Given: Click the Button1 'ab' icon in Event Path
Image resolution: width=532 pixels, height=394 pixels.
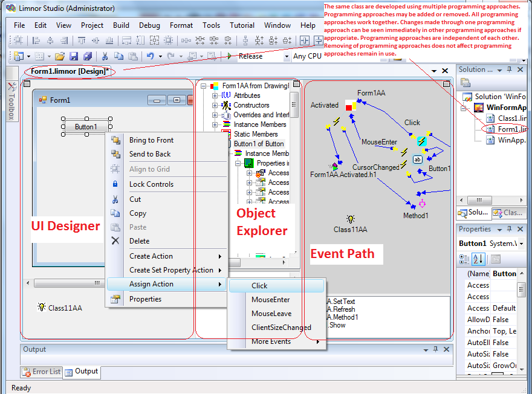Looking at the screenshot, I should tap(417, 160).
